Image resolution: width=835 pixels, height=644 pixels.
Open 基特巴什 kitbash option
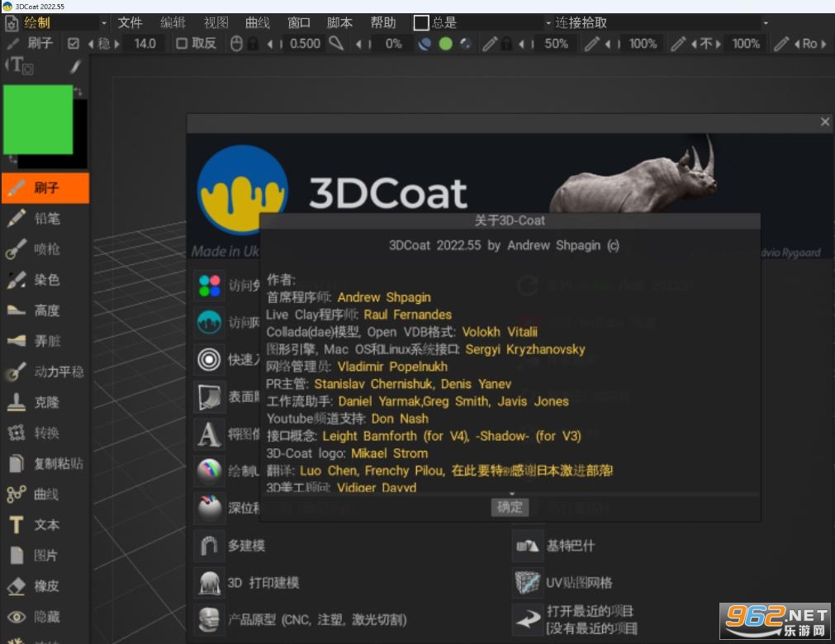tap(554, 546)
